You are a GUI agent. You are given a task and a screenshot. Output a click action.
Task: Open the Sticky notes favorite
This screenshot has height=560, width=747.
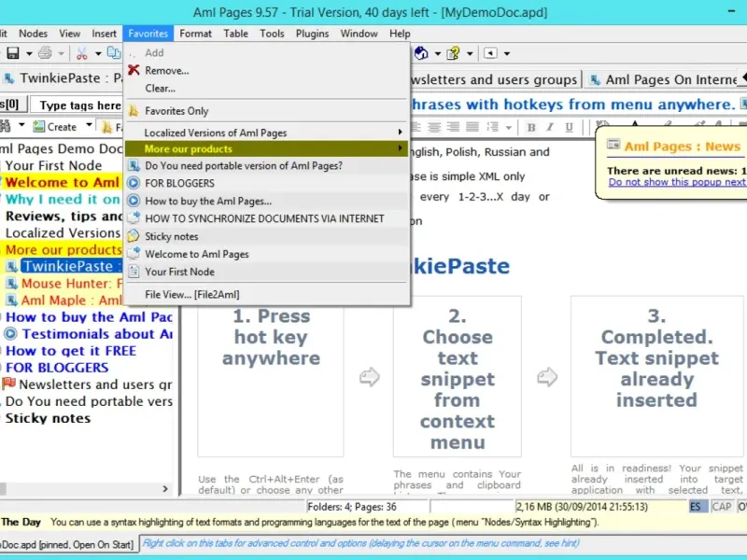267,236
